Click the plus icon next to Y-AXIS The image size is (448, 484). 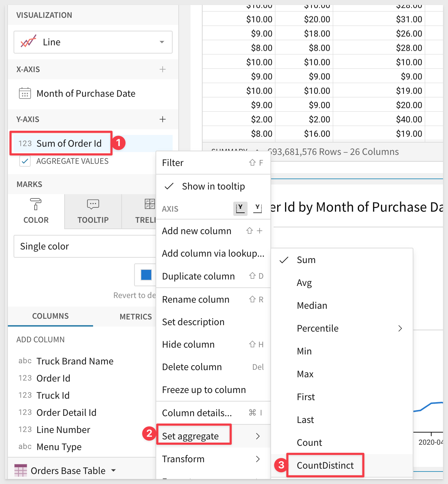click(x=163, y=119)
